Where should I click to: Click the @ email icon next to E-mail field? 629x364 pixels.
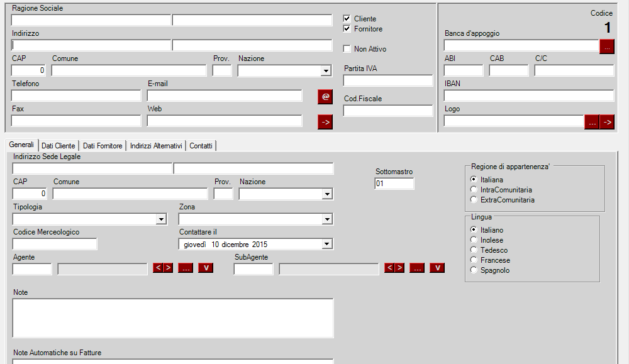[325, 96]
